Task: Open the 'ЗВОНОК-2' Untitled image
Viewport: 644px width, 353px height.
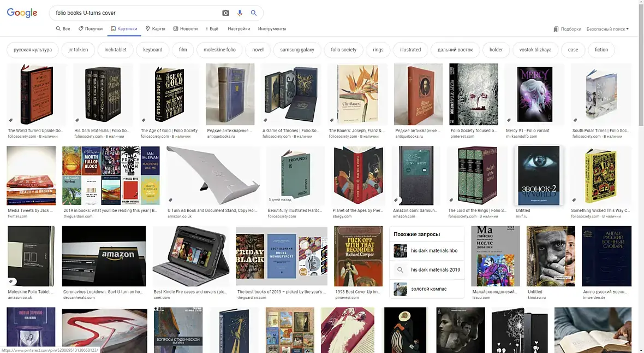Action: coord(539,175)
